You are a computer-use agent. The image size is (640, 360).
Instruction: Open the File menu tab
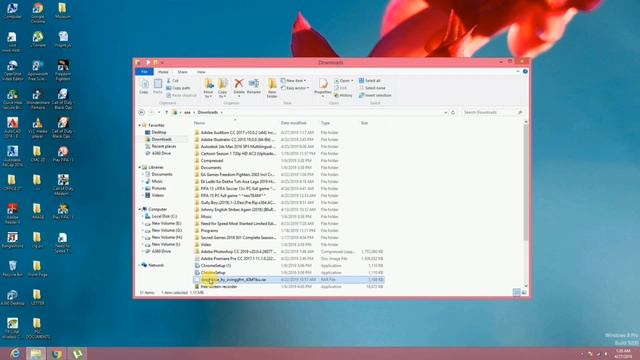click(x=144, y=72)
